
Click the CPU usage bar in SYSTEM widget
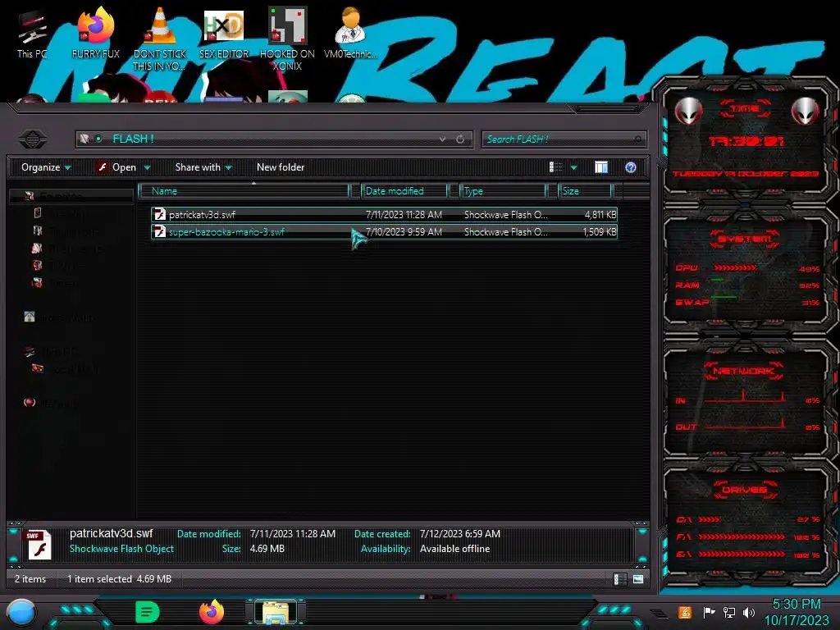click(735, 268)
